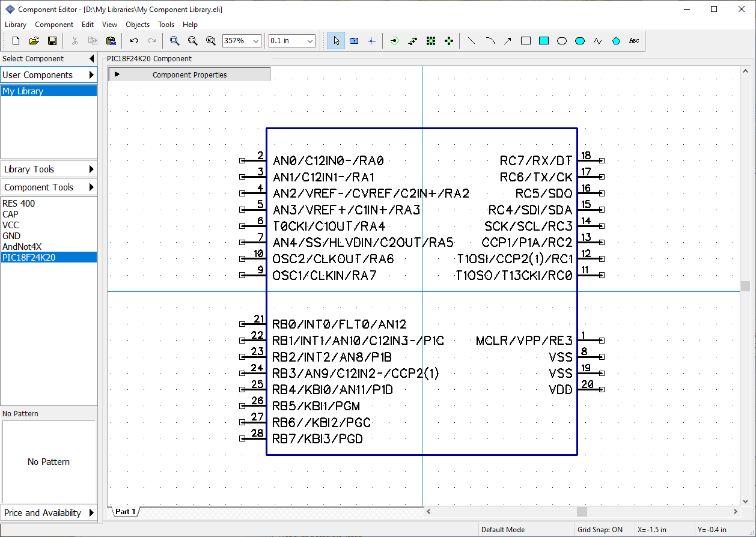Open the Objects menu

pyautogui.click(x=138, y=25)
